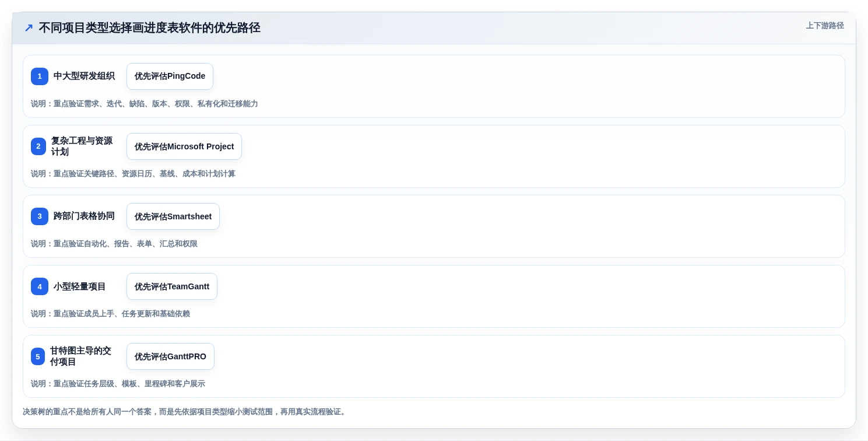Click the number 5 step badge
Image resolution: width=868 pixels, height=441 pixels.
(38, 356)
